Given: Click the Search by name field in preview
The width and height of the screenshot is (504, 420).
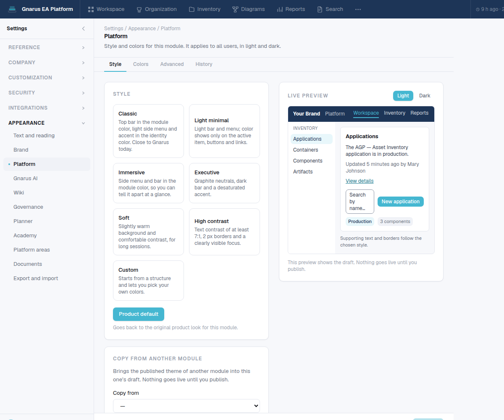Looking at the screenshot, I should coord(360,202).
